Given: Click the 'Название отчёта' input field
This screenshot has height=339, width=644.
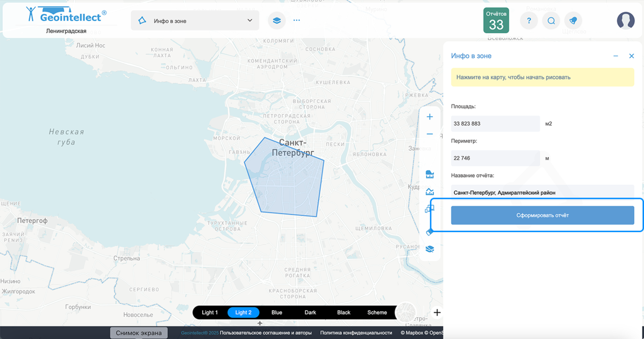Looking at the screenshot, I should pos(542,192).
